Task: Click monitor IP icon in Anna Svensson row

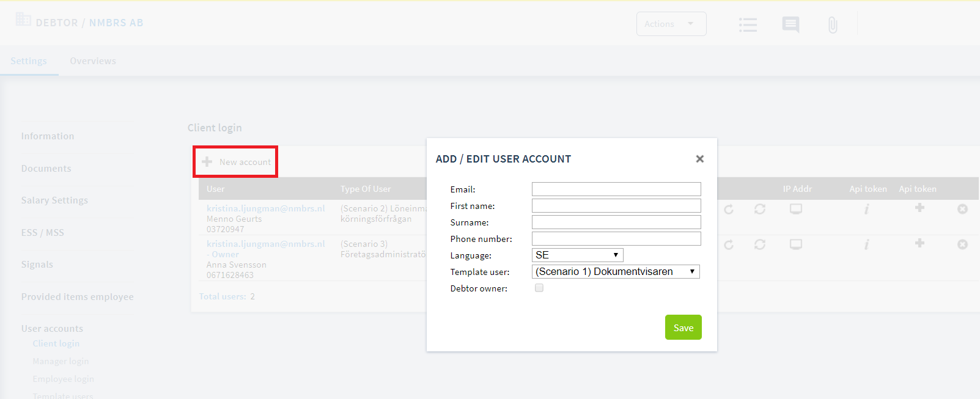Action: pyautogui.click(x=796, y=244)
